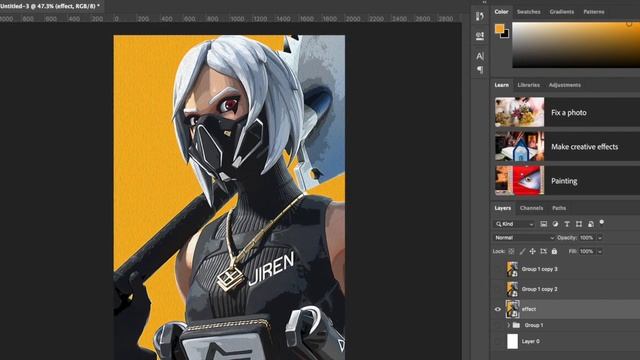Filter layers by smart objects icon
This screenshot has width=640, height=360.
pyautogui.click(x=591, y=224)
